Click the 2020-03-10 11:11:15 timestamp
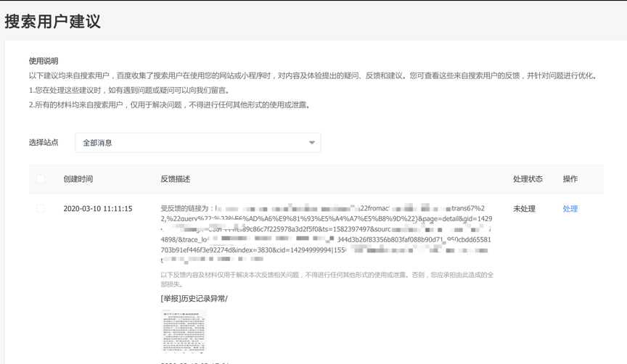Viewport: 627px width, 364px height. [97, 209]
